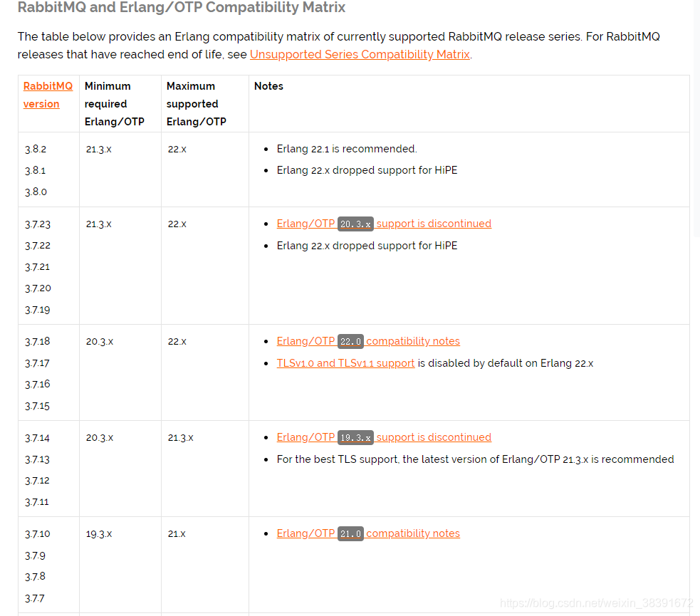
Task: Open the Erlang/OTP 21.0 compatibility notes link
Action: click(368, 533)
